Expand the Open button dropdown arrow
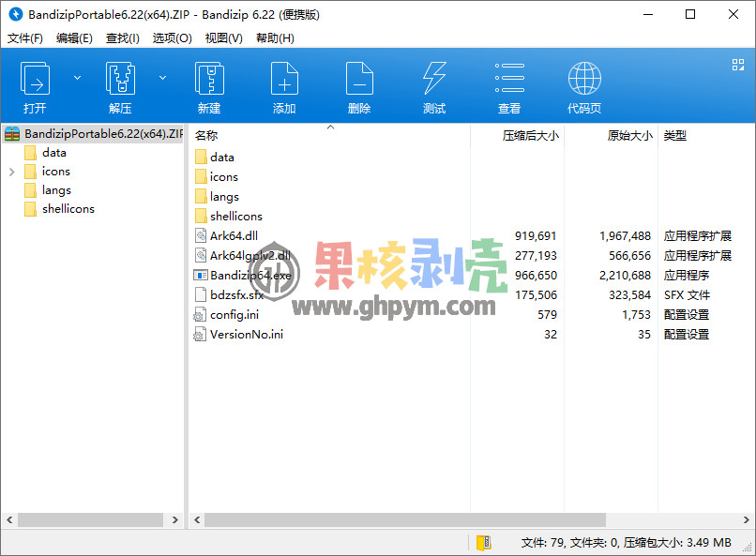756x556 pixels. 77,78
